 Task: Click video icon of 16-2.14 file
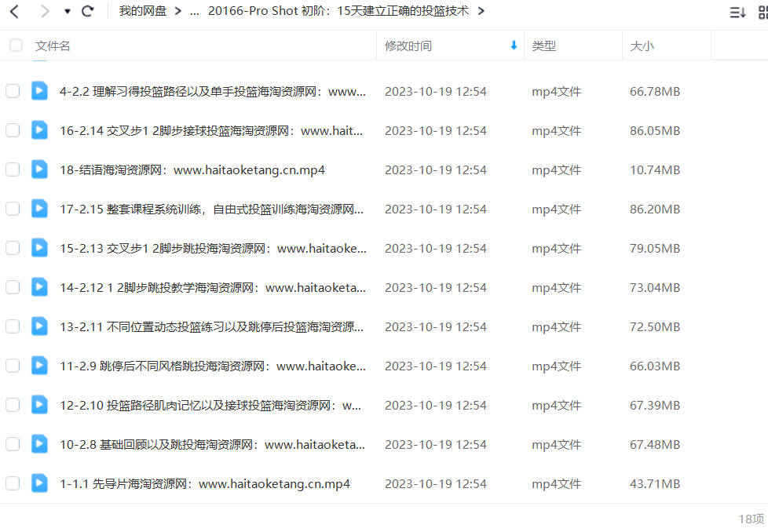[40, 130]
